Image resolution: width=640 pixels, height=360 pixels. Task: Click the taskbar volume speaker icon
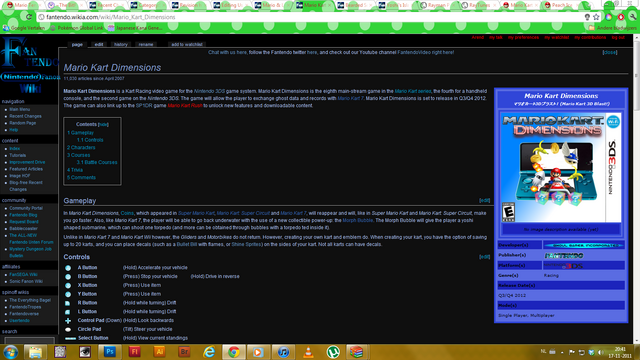pyautogui.click(x=600, y=352)
